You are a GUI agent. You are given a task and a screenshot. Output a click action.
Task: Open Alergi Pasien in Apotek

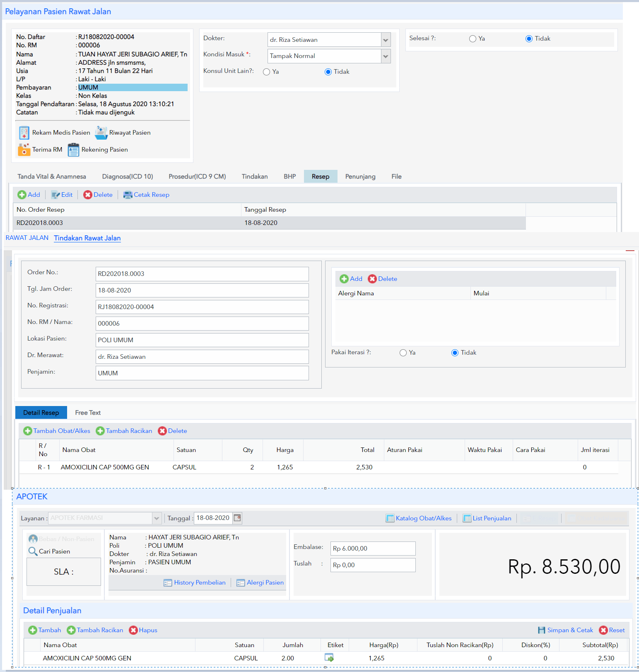(x=260, y=583)
